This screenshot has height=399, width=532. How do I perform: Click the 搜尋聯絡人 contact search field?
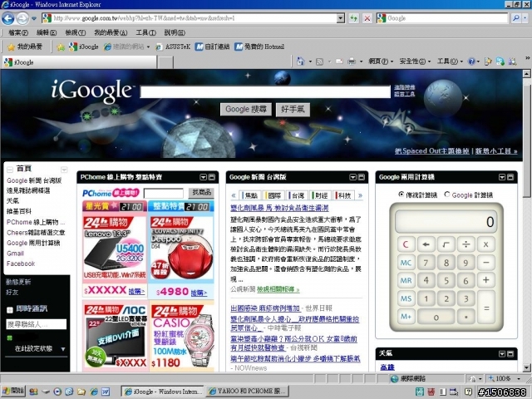pyautogui.click(x=37, y=324)
